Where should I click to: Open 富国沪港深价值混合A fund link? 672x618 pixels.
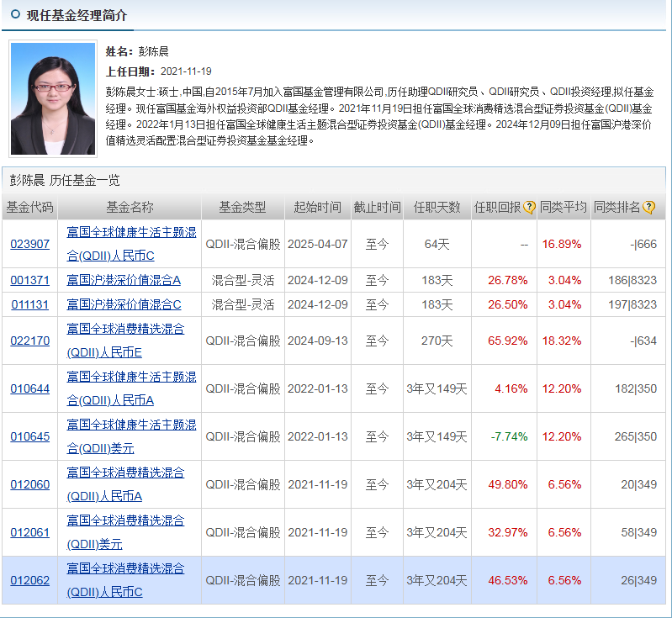(x=124, y=280)
